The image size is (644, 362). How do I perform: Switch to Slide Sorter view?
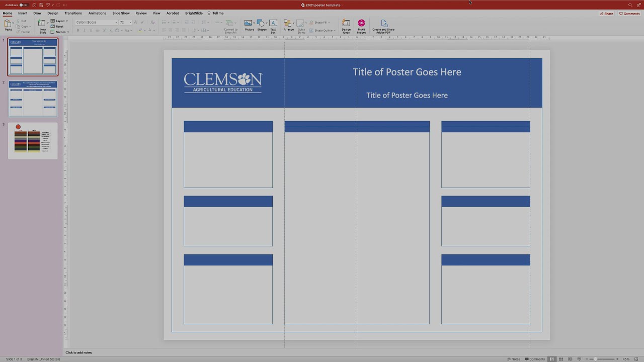561,359
